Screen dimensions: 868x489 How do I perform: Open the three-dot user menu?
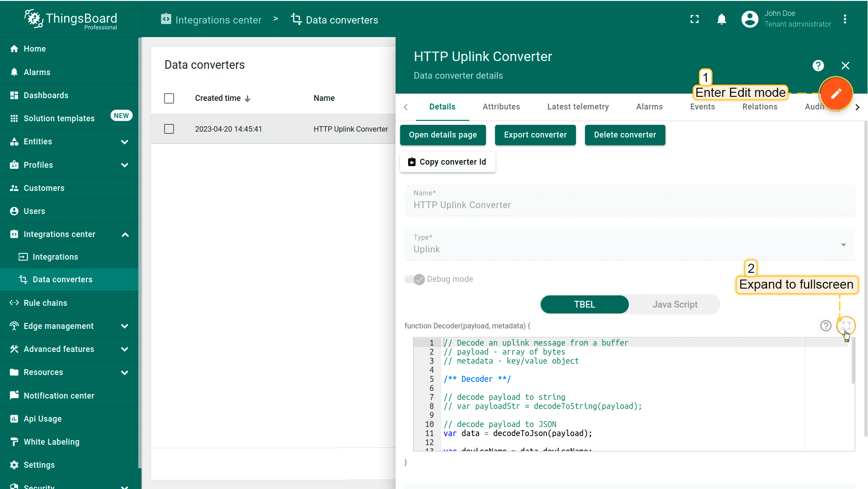pos(844,19)
